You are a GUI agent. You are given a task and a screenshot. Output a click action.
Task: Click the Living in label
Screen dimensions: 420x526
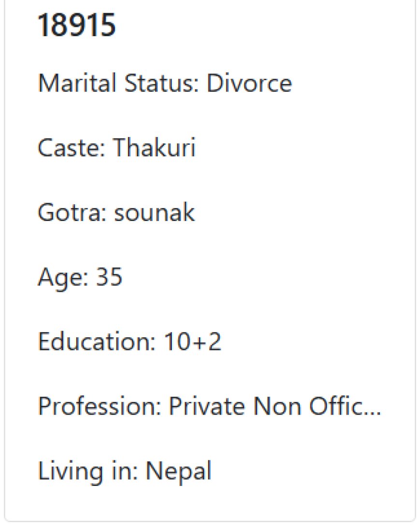(x=88, y=471)
